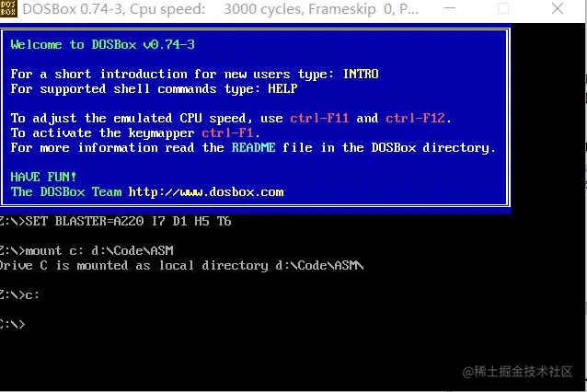Click the cyan README word
Viewport: 587px width, 392px height.
253,147
